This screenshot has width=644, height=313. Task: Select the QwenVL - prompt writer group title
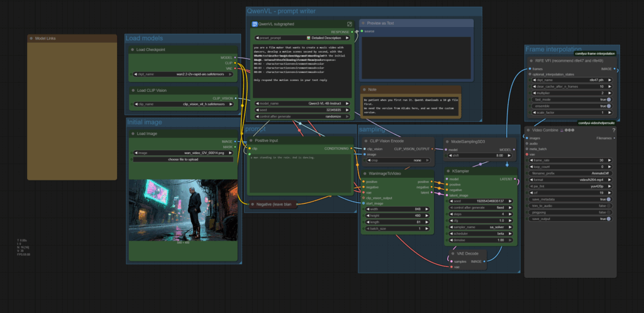(x=281, y=11)
